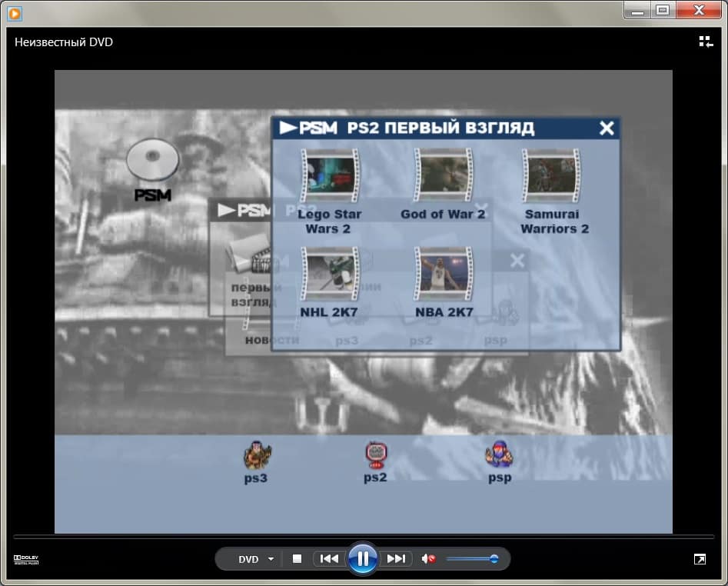Open the Lego Star Wars 2 video thumbnail
728x586 pixels.
click(x=330, y=175)
